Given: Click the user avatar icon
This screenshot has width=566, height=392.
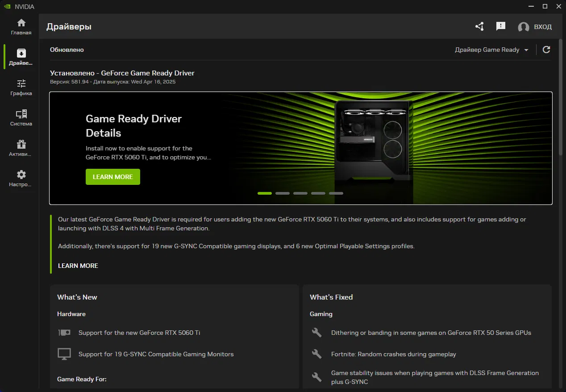Looking at the screenshot, I should click(524, 27).
